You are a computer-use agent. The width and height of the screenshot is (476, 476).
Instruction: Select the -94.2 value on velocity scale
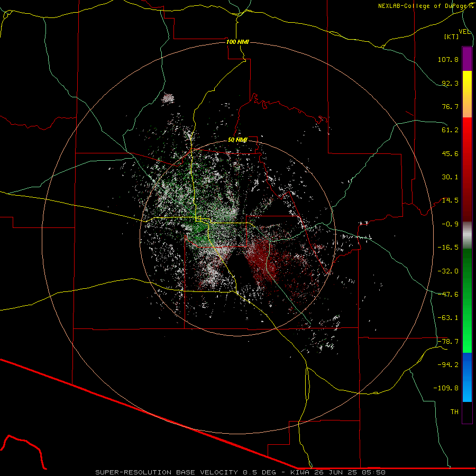tap(448, 365)
